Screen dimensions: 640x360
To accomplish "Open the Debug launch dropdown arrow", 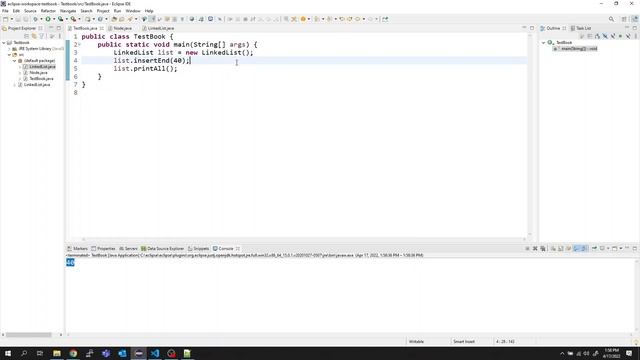I will pyautogui.click(x=41, y=19).
